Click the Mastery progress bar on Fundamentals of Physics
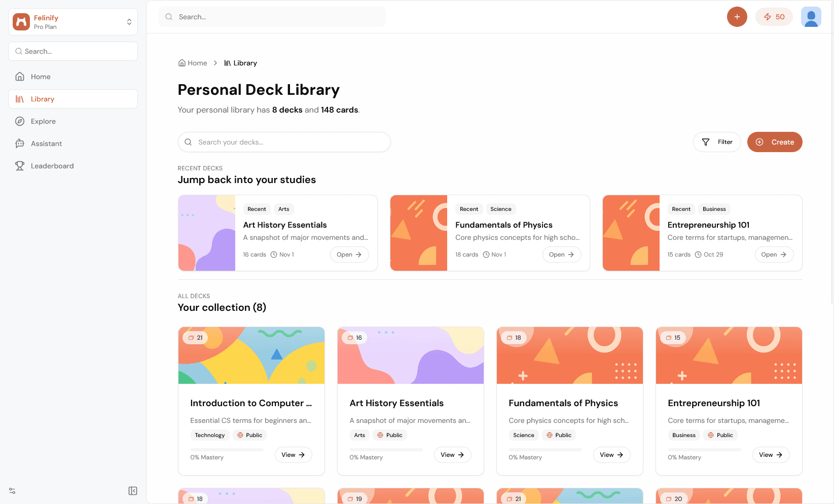This screenshot has height=504, width=834. [x=545, y=450]
